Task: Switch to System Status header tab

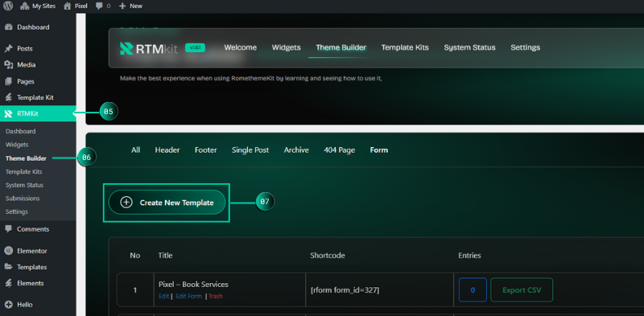Action: pos(469,47)
